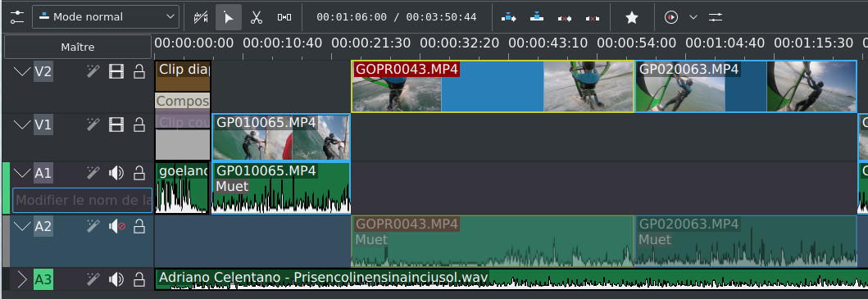868x299 pixels.
Task: Click the preview render button
Action: tap(671, 17)
